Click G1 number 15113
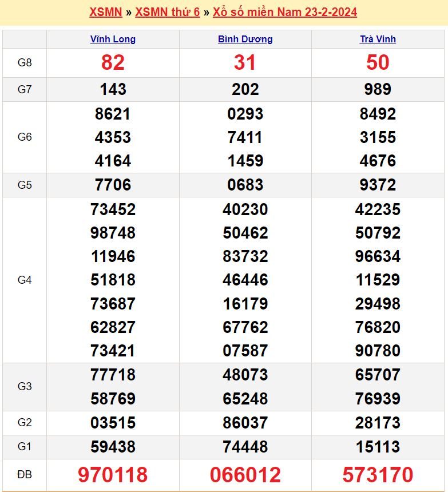 point(378,446)
